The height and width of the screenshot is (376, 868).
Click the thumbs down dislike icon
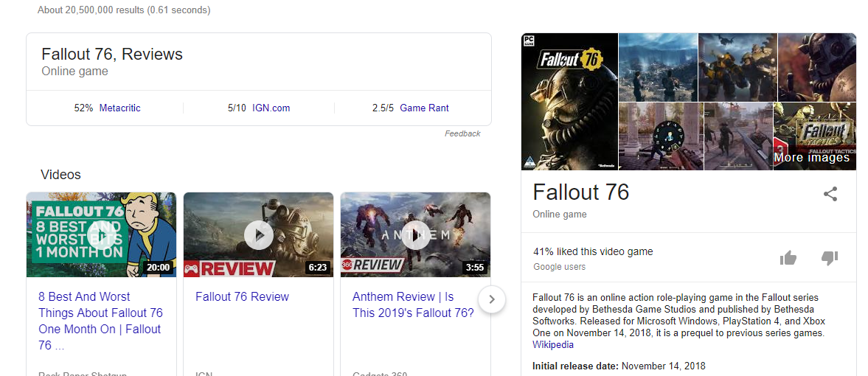point(829,257)
